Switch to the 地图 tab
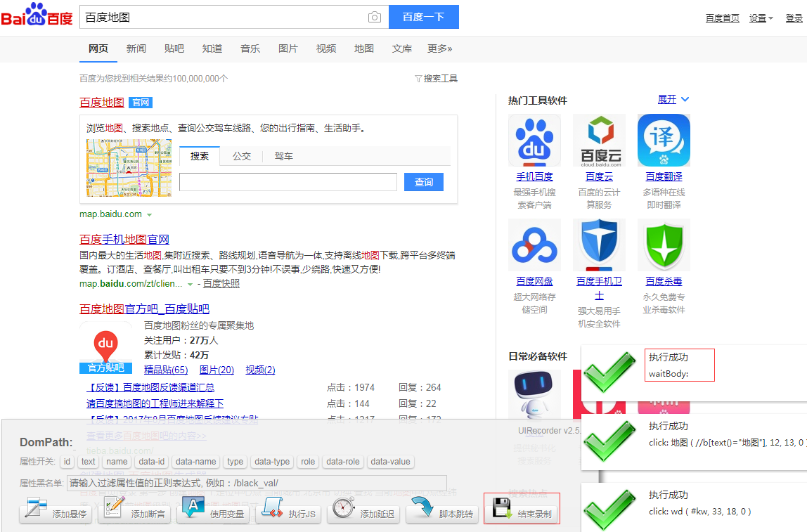This screenshot has width=807, height=532. pyautogui.click(x=364, y=48)
